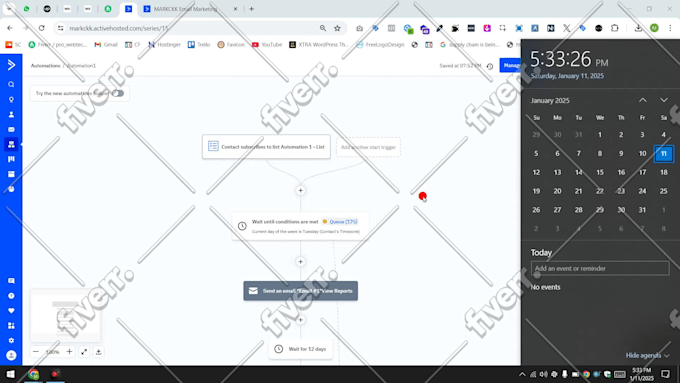Click the blue Manage button

point(510,65)
